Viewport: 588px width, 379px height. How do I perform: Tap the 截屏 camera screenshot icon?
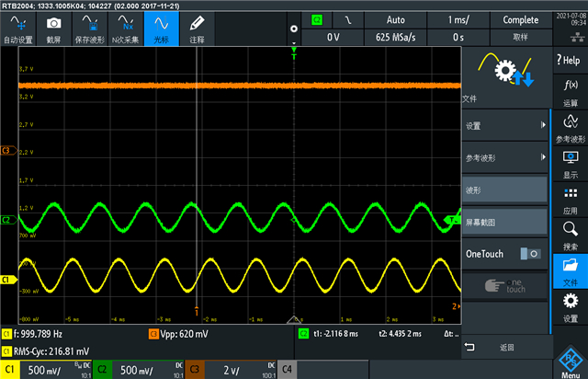click(53, 29)
